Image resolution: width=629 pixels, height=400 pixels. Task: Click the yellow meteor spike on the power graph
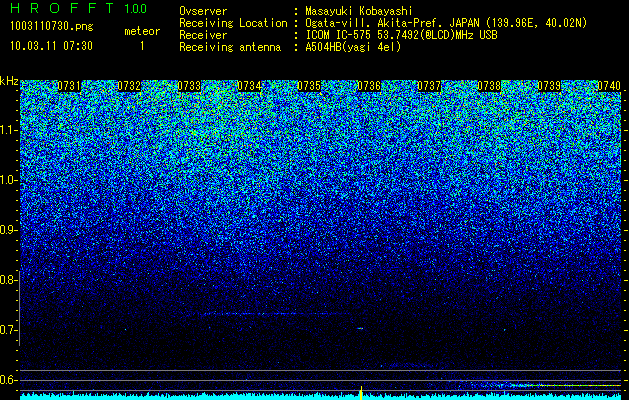[361, 393]
